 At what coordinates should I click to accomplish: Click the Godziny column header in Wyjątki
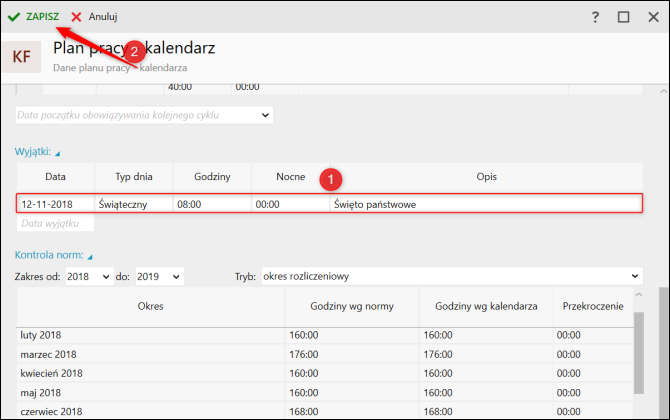(212, 177)
